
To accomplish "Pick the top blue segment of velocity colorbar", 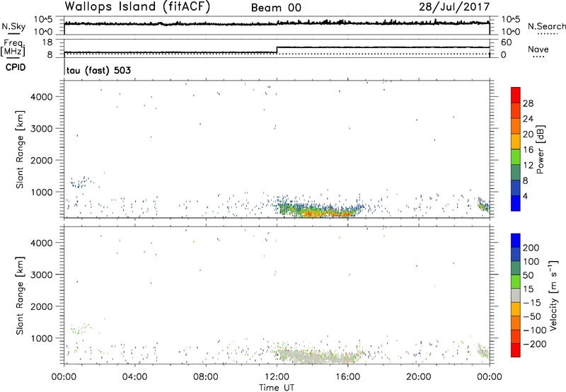I will (x=516, y=241).
